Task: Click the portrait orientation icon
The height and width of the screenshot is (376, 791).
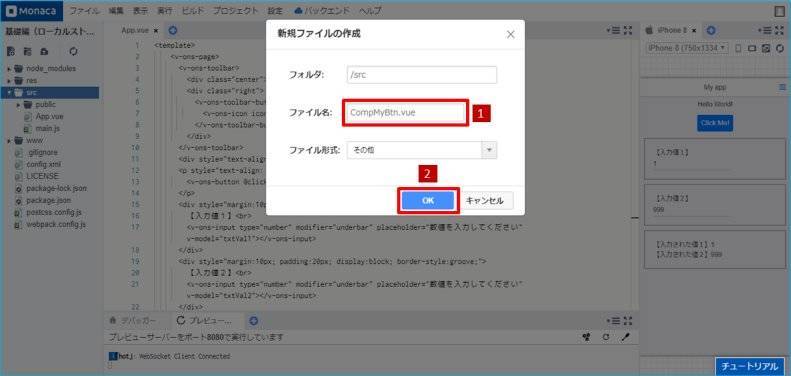Action: click(x=738, y=48)
